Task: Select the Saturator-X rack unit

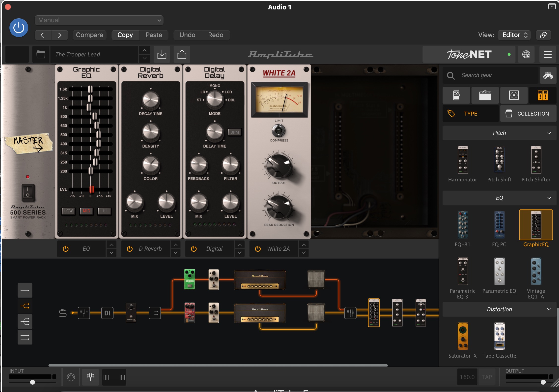Action: coord(463,336)
